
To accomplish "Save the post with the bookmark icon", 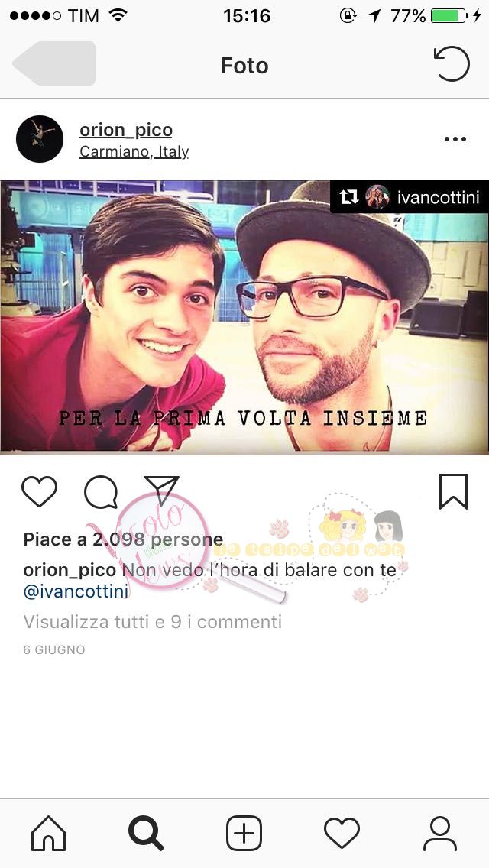I will (454, 491).
